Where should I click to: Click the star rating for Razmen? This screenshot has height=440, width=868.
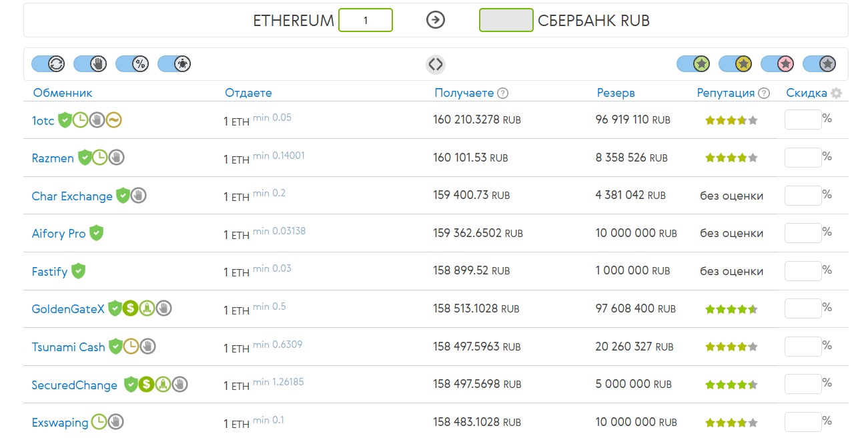pos(731,158)
